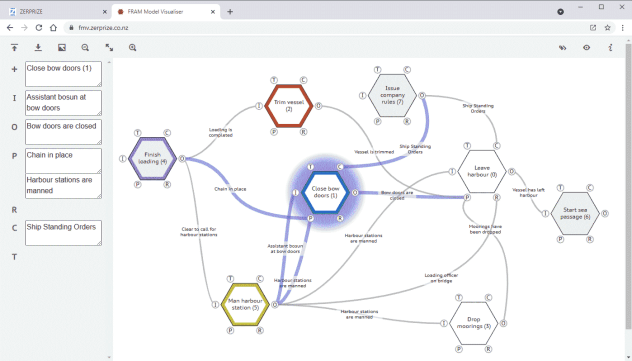This screenshot has height=361, width=632.
Task: Bookmark this page with star icon
Action: pos(607,28)
